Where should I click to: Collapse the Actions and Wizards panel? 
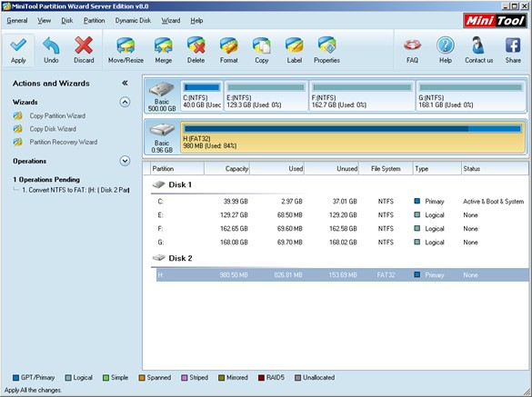[125, 83]
